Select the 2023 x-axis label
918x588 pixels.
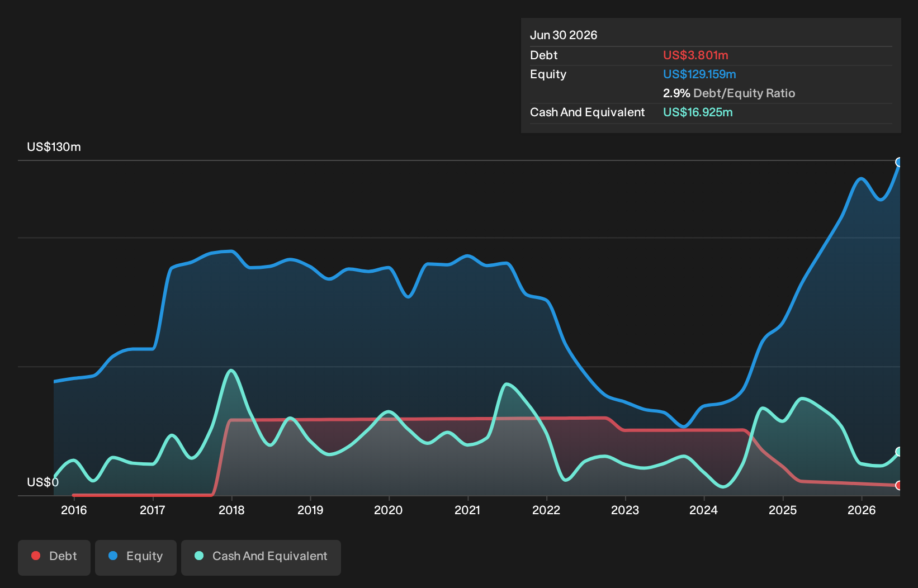(625, 510)
